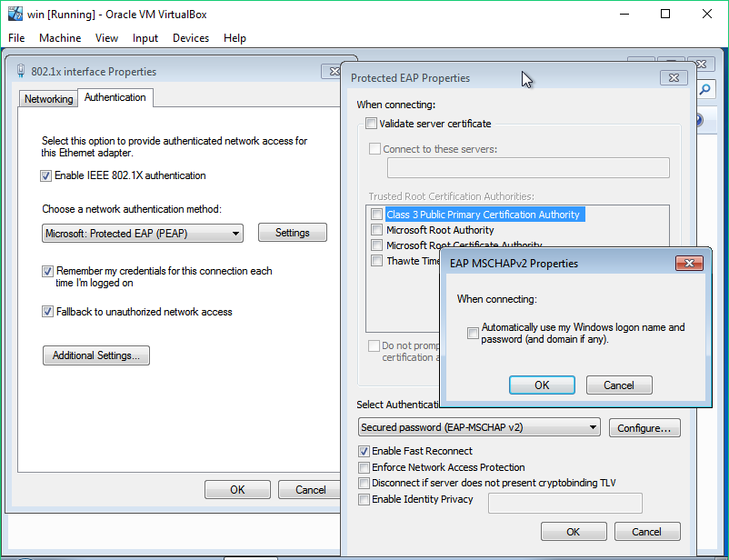The image size is (729, 560).
Task: Check Disconnect if no cryptobinding TLV
Action: click(x=364, y=484)
